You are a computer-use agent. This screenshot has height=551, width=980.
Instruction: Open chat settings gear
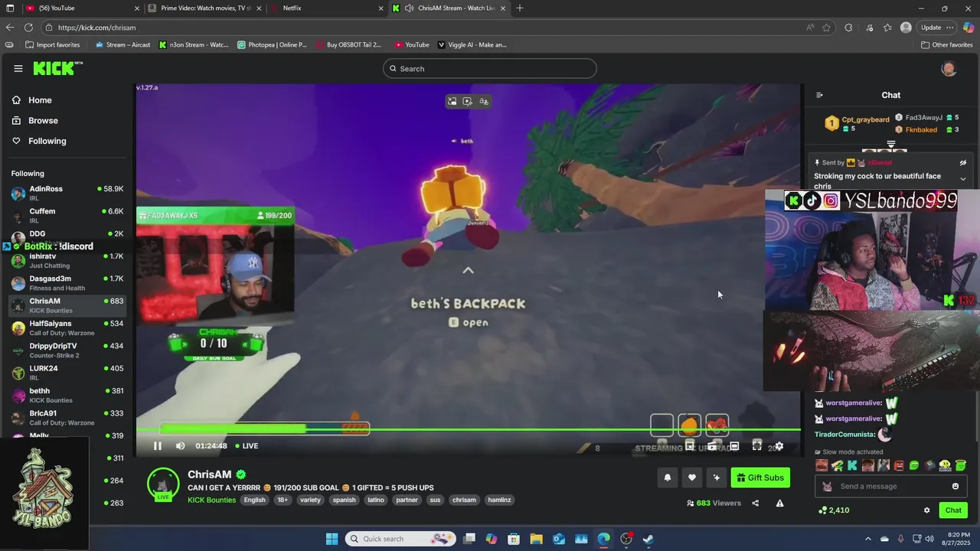click(926, 510)
